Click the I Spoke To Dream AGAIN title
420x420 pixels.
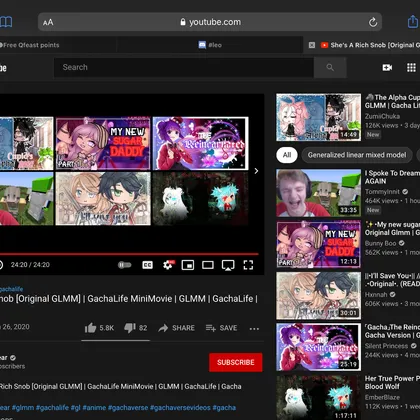[392, 177]
